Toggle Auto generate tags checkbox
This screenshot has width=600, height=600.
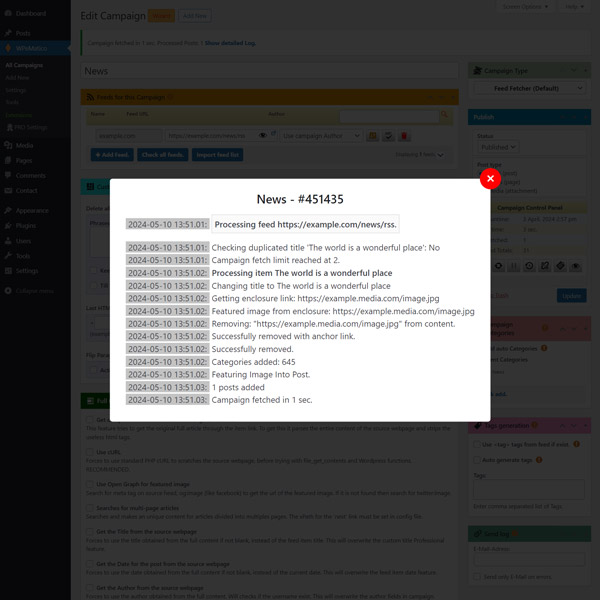pyautogui.click(x=478, y=459)
